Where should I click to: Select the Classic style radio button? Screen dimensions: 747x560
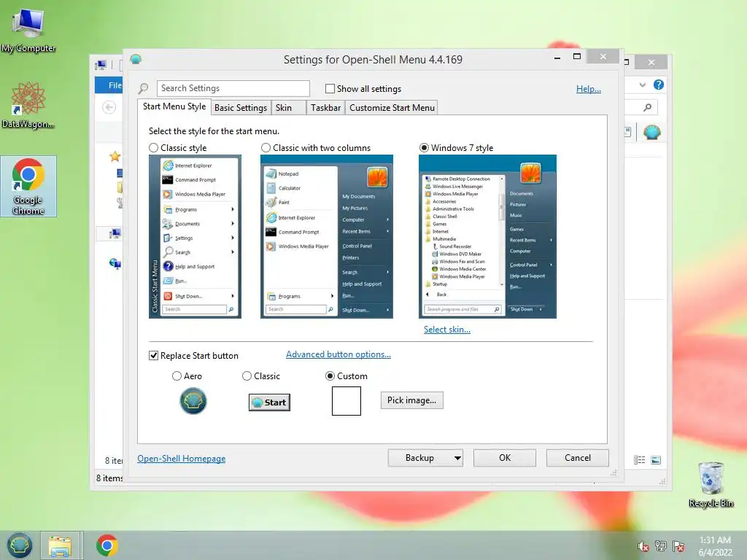coord(153,147)
